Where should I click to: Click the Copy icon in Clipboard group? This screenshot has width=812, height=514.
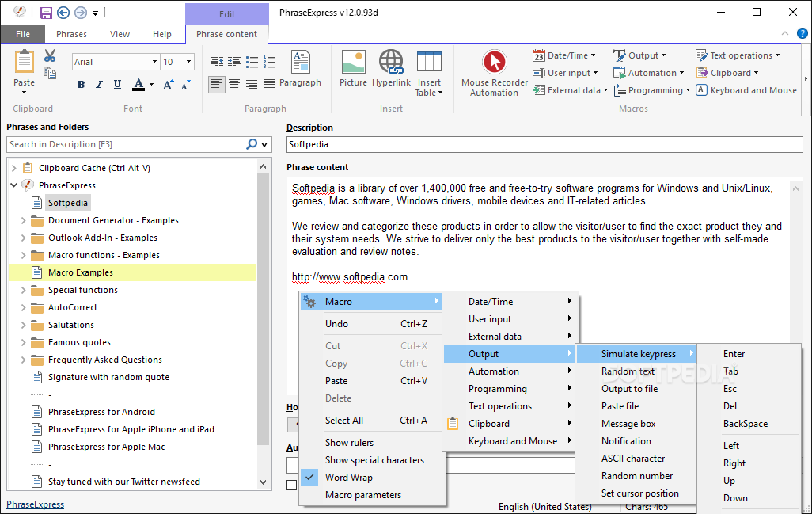coord(50,73)
